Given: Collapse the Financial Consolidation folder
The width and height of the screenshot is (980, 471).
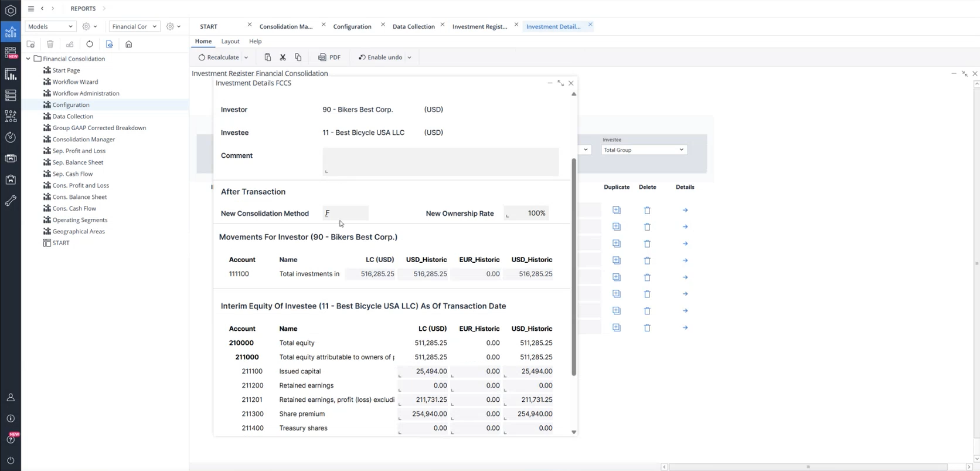Looking at the screenshot, I should tap(28, 59).
